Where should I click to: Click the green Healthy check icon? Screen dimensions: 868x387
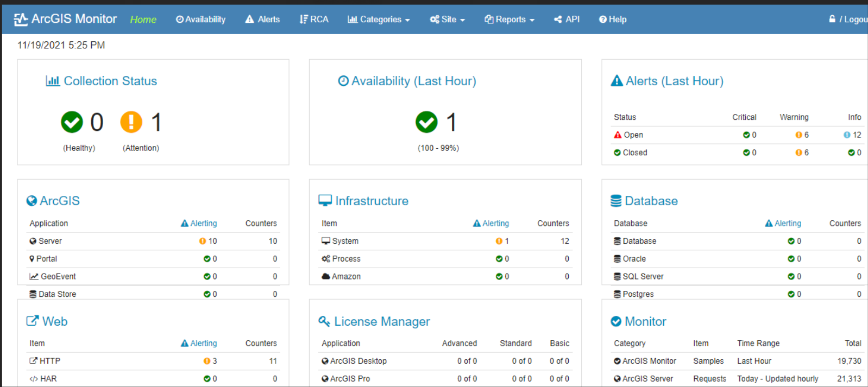(72, 122)
